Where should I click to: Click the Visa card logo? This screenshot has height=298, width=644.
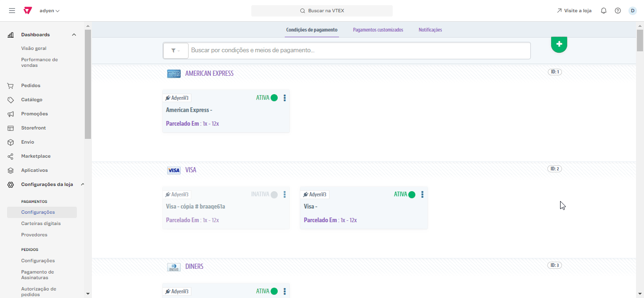click(x=174, y=170)
